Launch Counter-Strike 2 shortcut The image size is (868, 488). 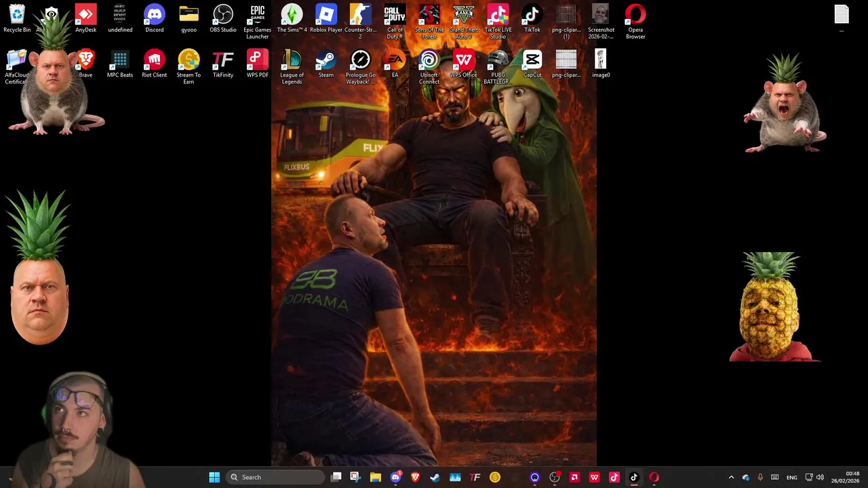[x=361, y=22]
